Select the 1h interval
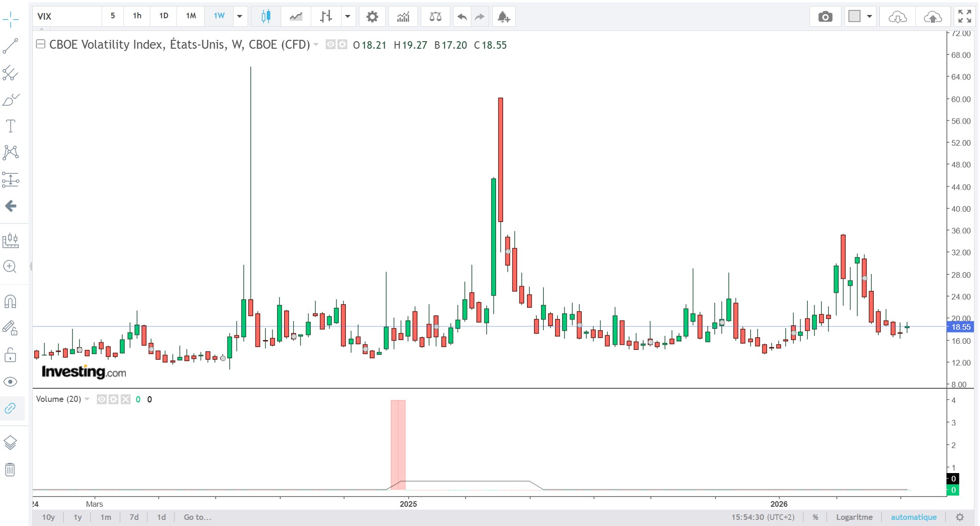980x526 pixels. (x=137, y=16)
